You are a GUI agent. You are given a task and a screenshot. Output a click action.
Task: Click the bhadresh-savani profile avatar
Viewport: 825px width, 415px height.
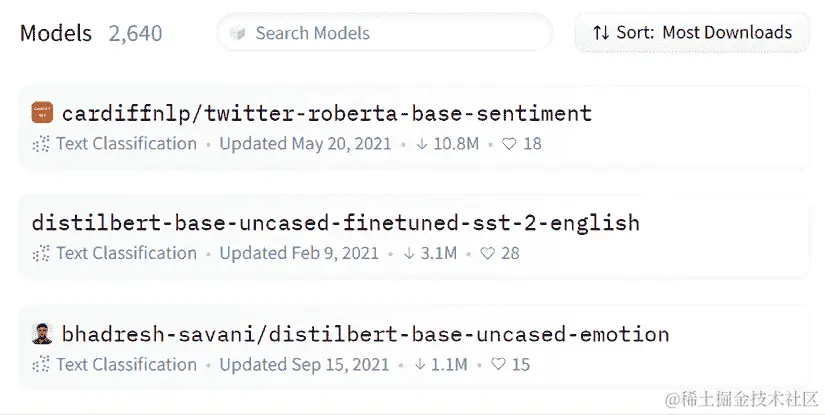pos(42,334)
